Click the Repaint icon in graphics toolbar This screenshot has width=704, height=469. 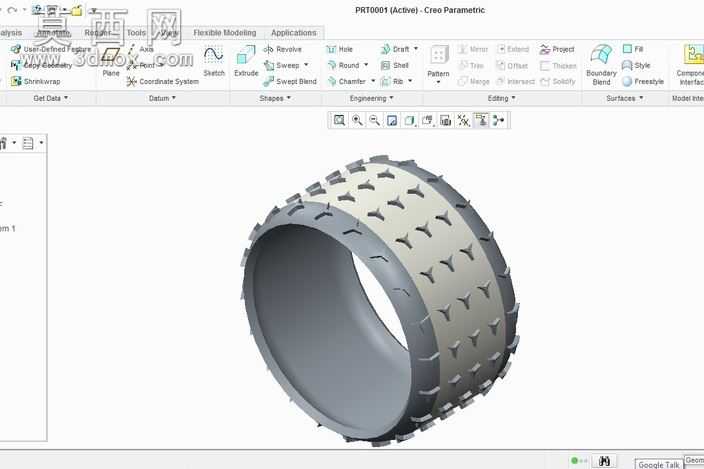(x=392, y=120)
